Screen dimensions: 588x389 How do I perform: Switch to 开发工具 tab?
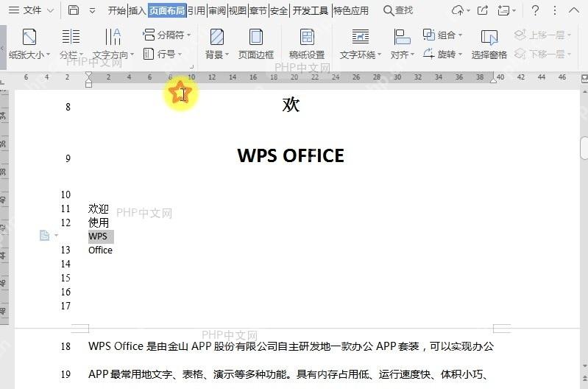(x=310, y=10)
